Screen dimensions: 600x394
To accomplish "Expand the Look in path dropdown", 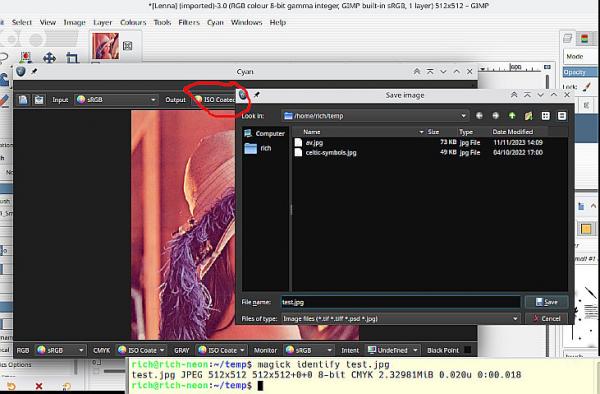I will [375, 116].
